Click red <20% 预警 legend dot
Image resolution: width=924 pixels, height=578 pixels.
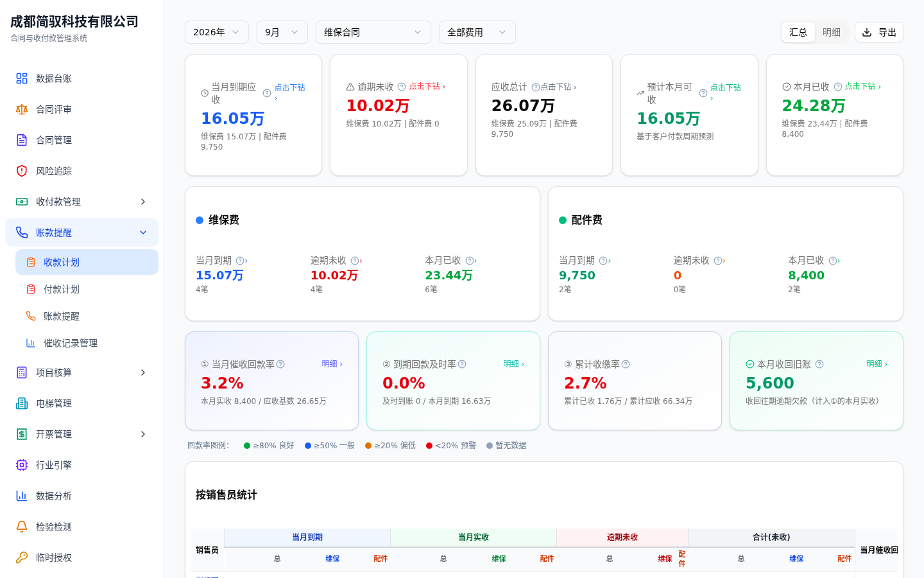(x=429, y=446)
